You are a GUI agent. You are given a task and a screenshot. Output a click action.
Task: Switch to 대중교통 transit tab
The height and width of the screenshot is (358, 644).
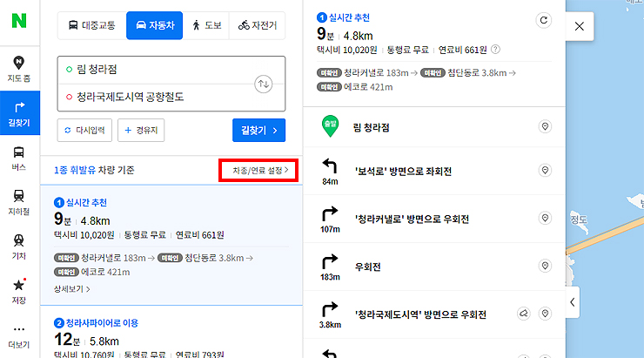pyautogui.click(x=91, y=25)
